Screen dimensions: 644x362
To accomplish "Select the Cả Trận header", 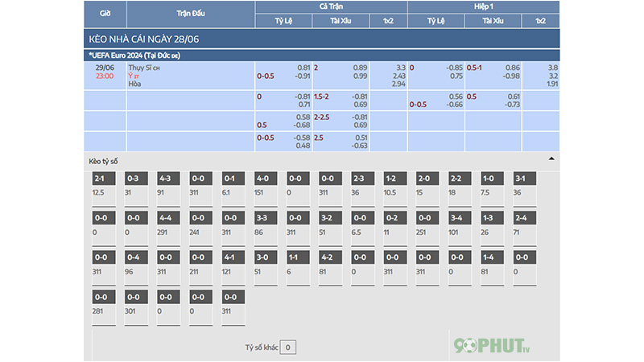I will [331, 6].
